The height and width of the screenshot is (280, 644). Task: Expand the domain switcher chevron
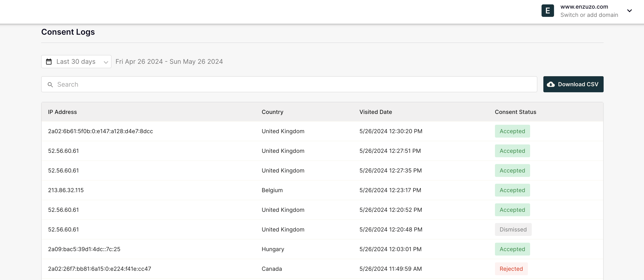(x=629, y=11)
